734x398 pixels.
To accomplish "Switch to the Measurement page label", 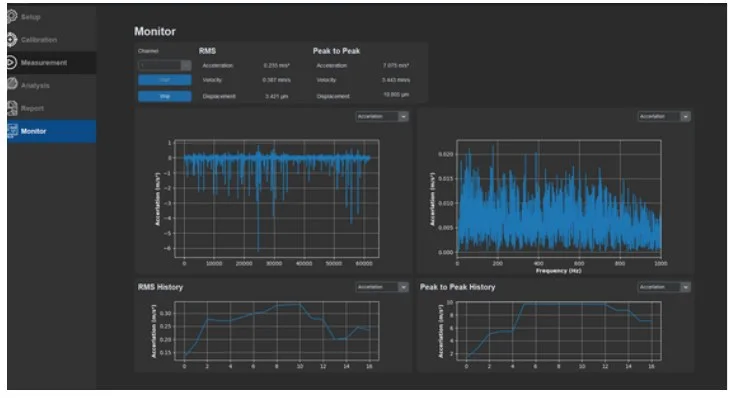I will [x=44, y=63].
